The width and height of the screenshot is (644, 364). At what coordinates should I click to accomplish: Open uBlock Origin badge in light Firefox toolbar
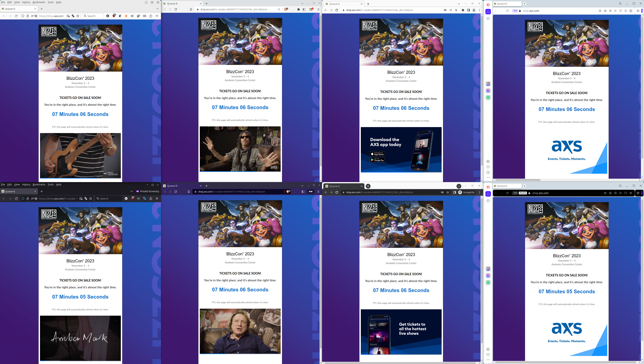[x=114, y=16]
